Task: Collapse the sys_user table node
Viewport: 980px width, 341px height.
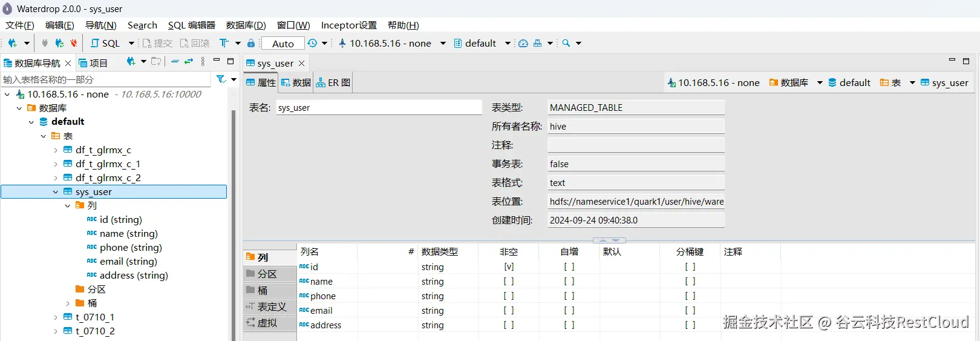Action: (x=56, y=191)
